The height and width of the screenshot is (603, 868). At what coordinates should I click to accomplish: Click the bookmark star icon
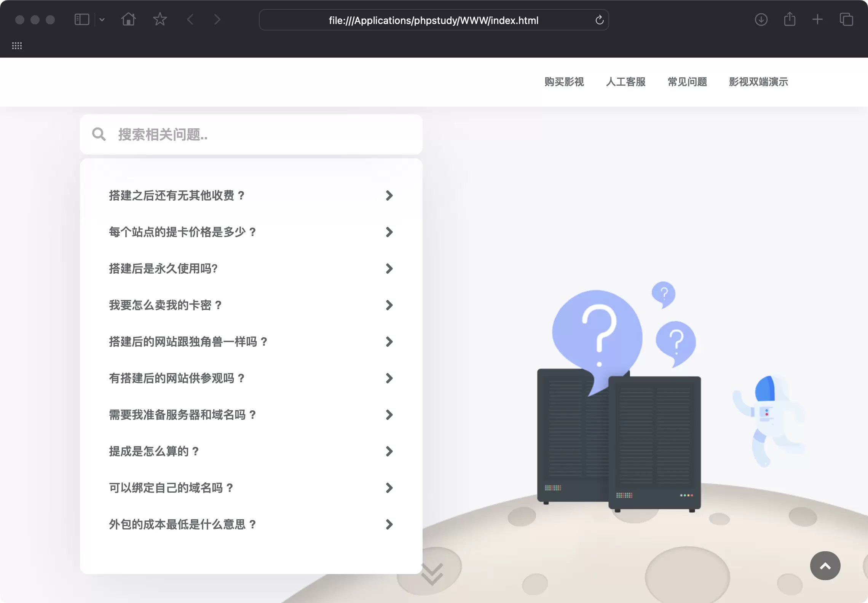(160, 19)
